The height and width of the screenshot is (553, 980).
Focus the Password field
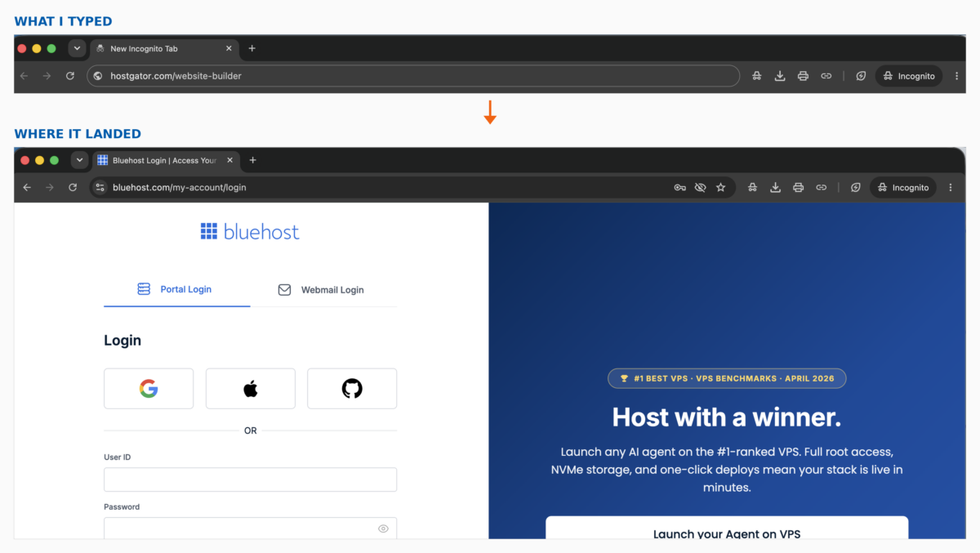(250, 528)
